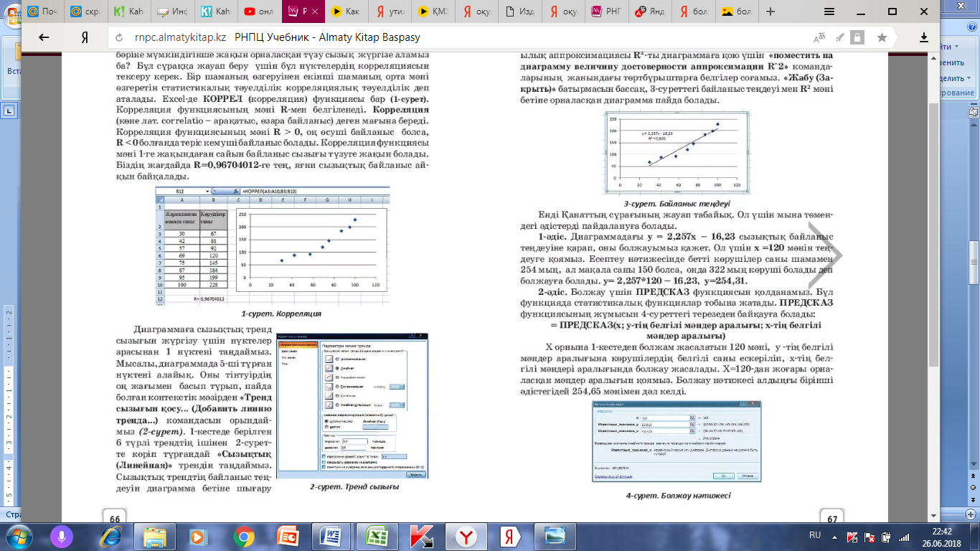Image resolution: width=980 pixels, height=551 pixels.
Task: Click the trend line dialog figure labeled 2-сурет
Action: (x=352, y=405)
